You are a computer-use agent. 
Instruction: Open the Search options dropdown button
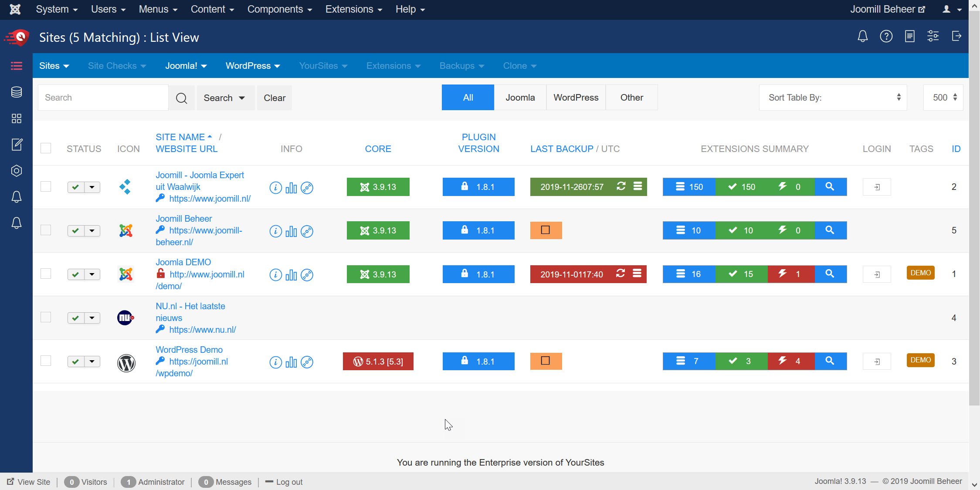[x=225, y=98]
